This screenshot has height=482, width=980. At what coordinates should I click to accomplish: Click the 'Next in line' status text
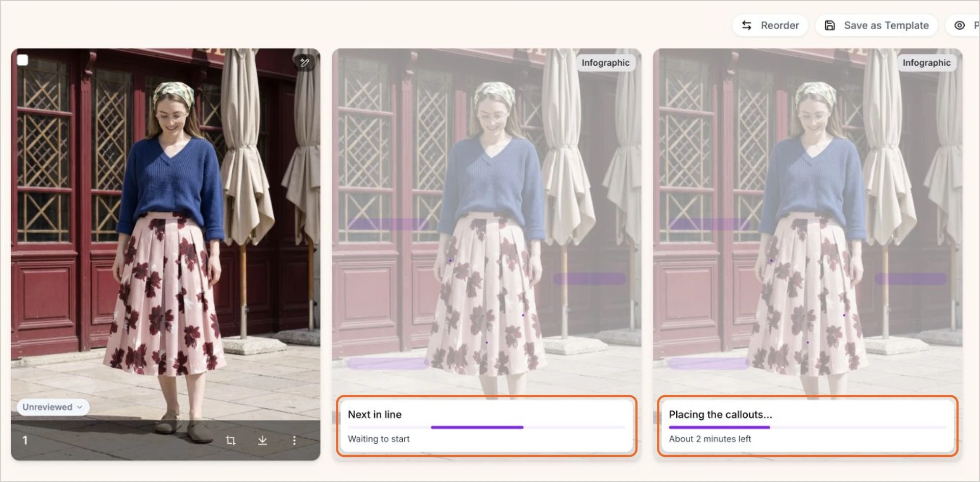point(375,415)
